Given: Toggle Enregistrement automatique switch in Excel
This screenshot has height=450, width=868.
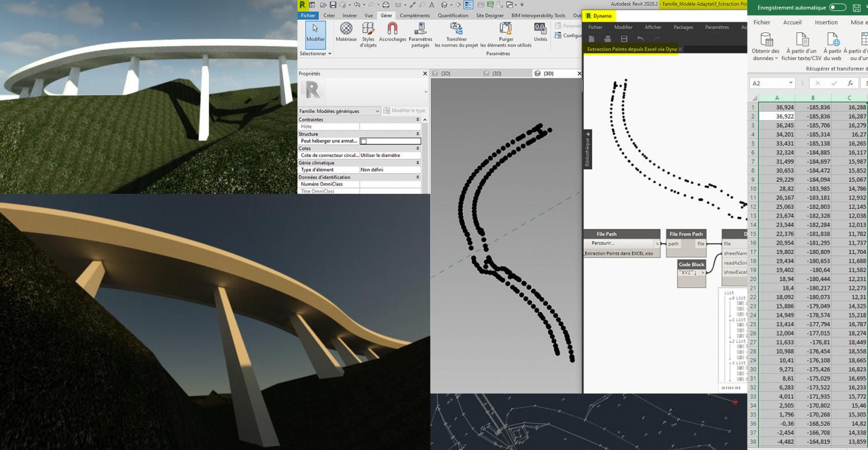Looking at the screenshot, I should coord(837,8).
